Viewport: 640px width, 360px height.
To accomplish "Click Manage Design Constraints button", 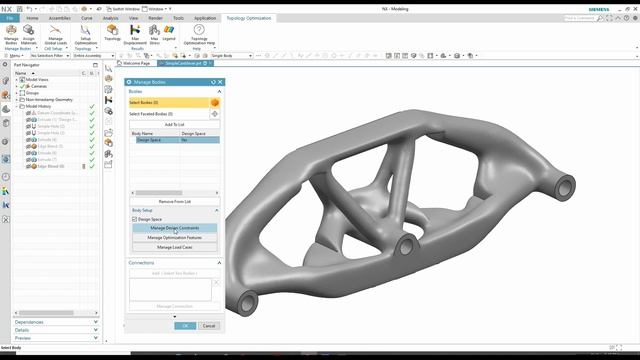I will tap(175, 228).
